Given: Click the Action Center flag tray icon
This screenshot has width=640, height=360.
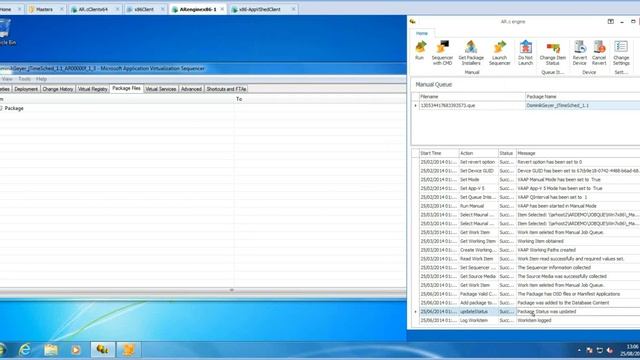Looking at the screenshot, I should pos(589,350).
